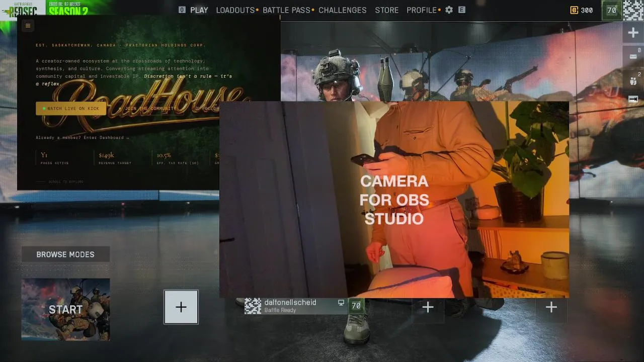This screenshot has width=644, height=362.
Task: Open the settings gear in the top navigation
Action: coord(449,10)
